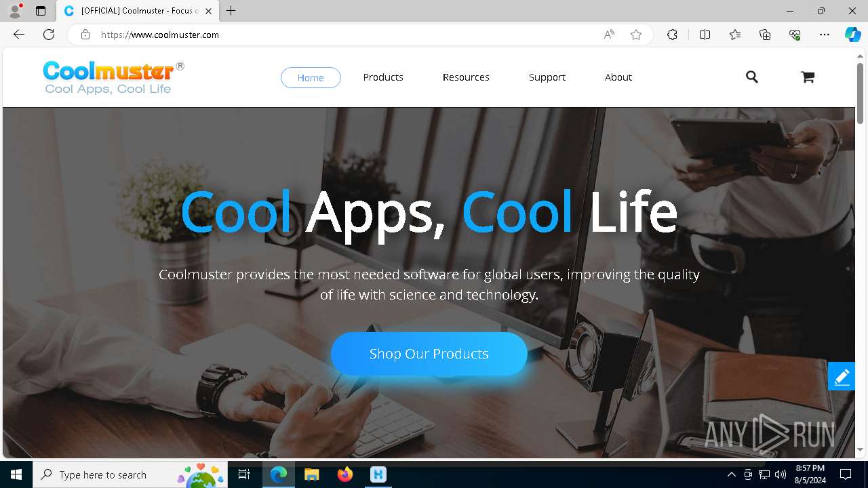Screen dimensions: 868x488
Task: Click the blue pencil feedback icon
Action: [x=842, y=376]
